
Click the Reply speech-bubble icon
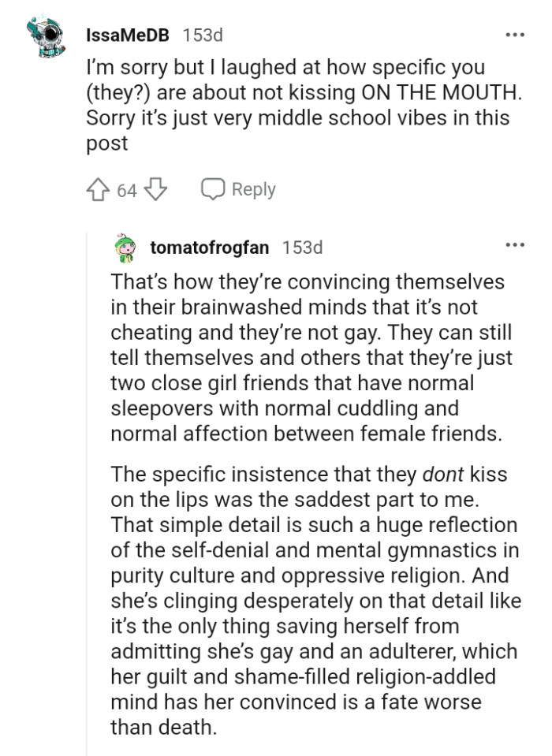pos(212,189)
